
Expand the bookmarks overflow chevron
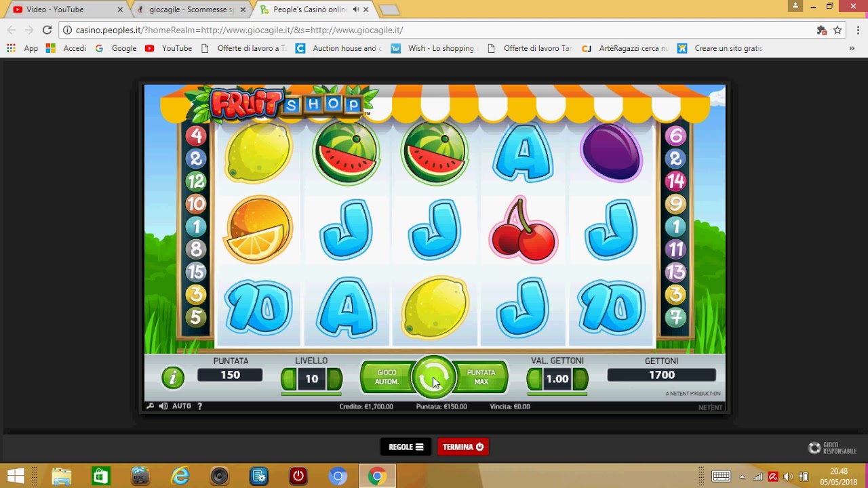click(x=852, y=48)
